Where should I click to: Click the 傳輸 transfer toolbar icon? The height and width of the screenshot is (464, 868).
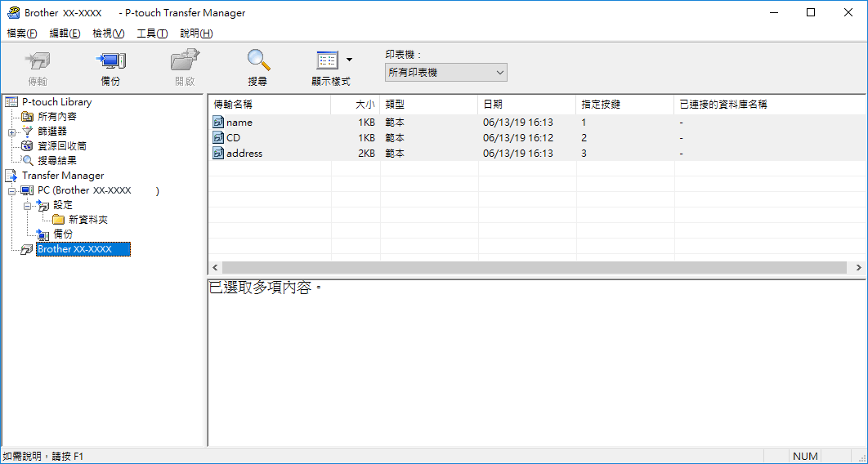coord(38,60)
